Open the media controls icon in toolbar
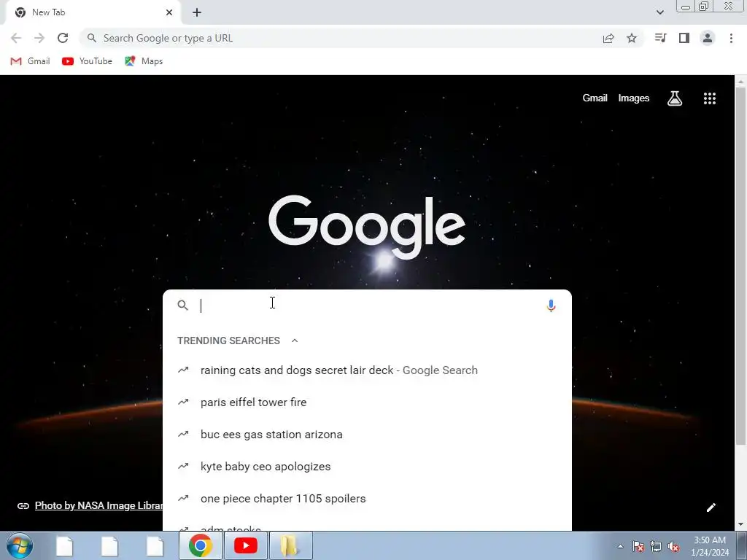This screenshot has height=560, width=747. coord(660,38)
